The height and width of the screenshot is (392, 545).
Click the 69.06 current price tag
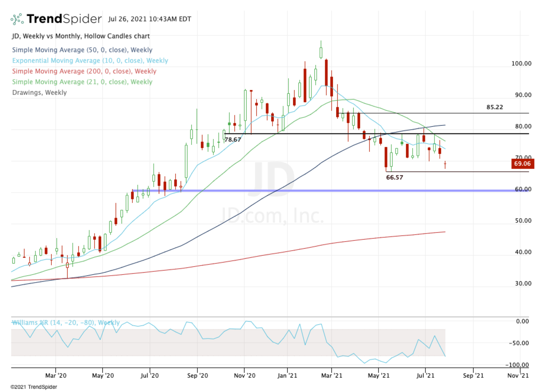pos(522,164)
